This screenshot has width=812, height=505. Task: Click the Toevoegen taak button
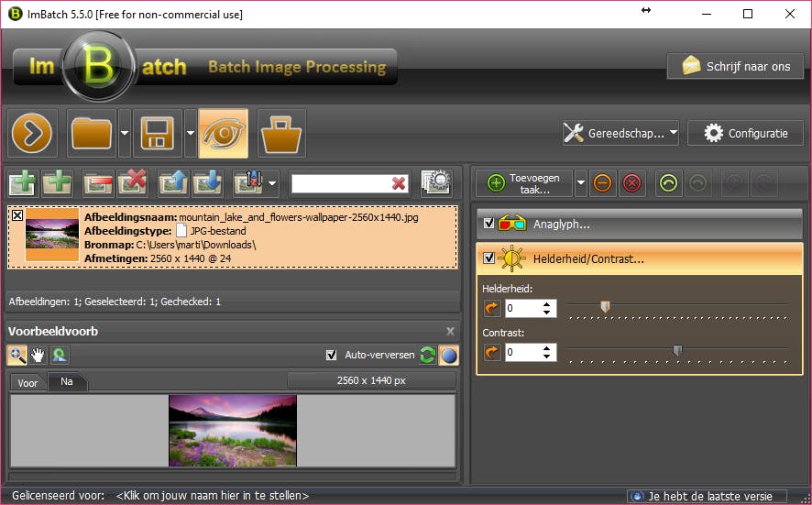tap(524, 183)
